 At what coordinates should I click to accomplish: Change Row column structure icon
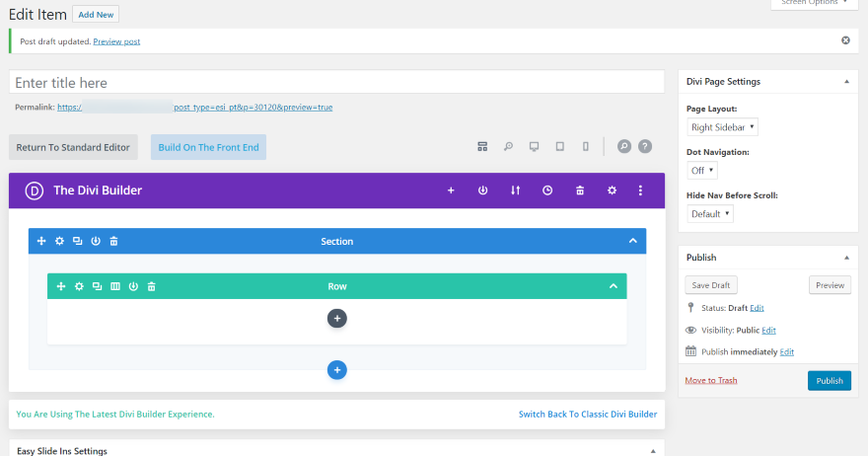[x=115, y=286]
